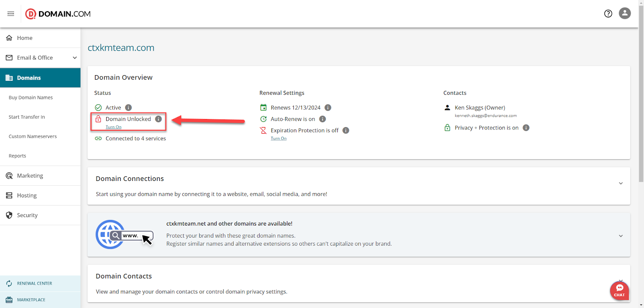The image size is (644, 308).
Task: Show info about Auto-Renew is on
Action: click(322, 119)
